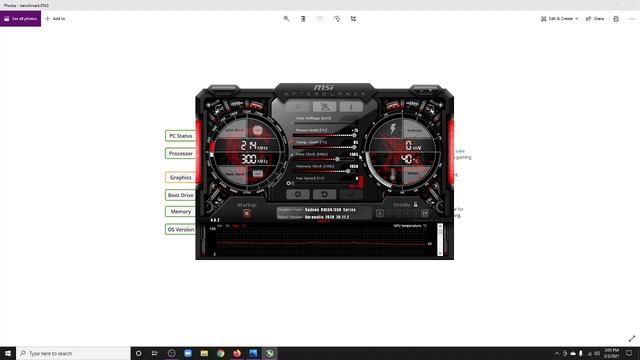The width and height of the screenshot is (640, 360).
Task: Select the Graphics label box
Action: coord(180,178)
